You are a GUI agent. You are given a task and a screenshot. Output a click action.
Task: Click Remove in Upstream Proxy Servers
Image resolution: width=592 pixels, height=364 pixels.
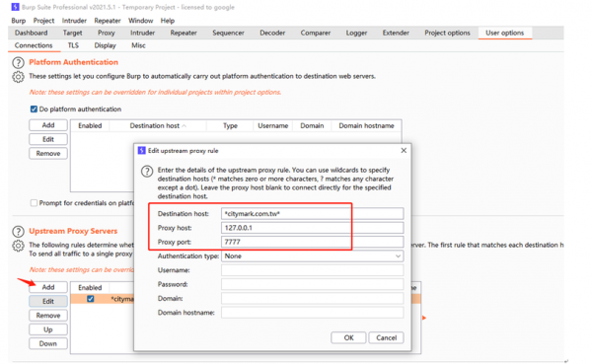[48, 316]
